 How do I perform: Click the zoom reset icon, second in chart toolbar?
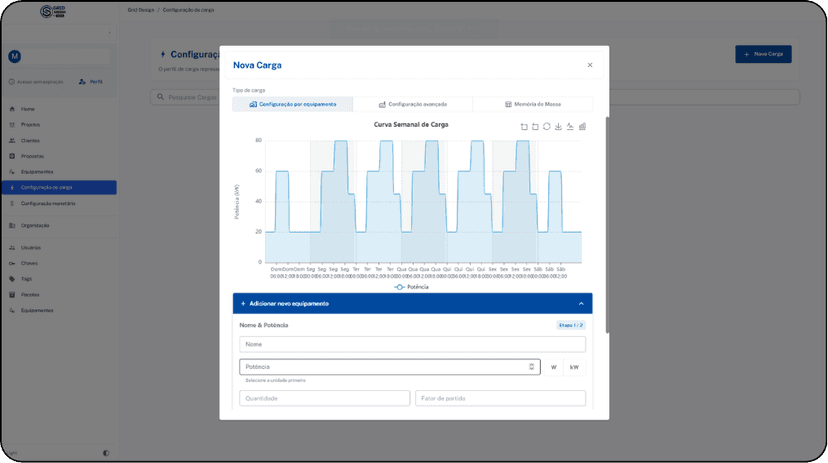(x=535, y=127)
